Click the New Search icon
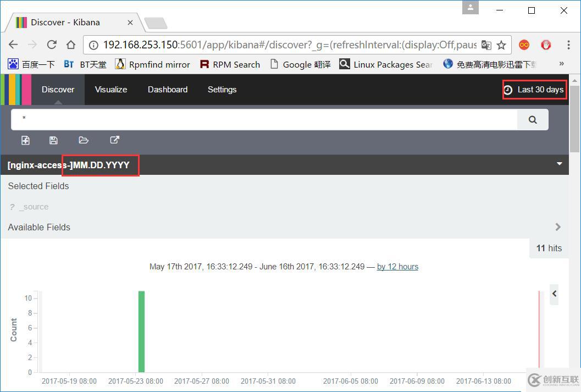This screenshot has height=392, width=581. coord(26,140)
